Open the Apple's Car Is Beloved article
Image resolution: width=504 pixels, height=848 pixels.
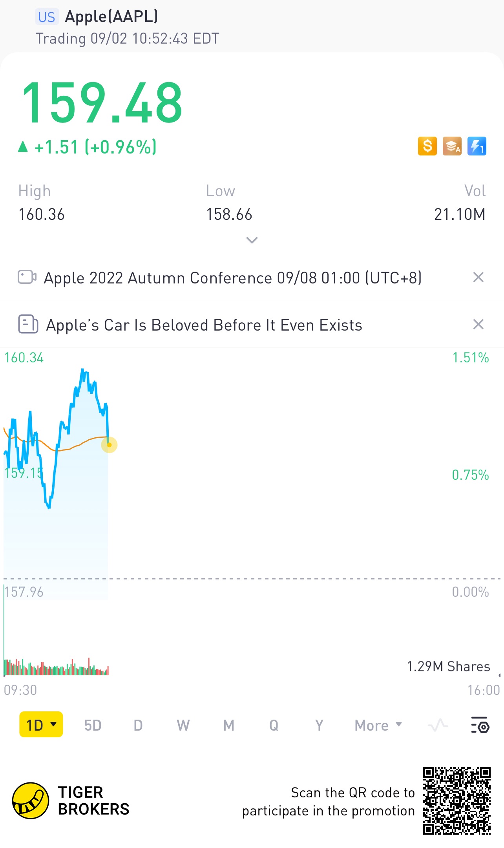coord(204,325)
